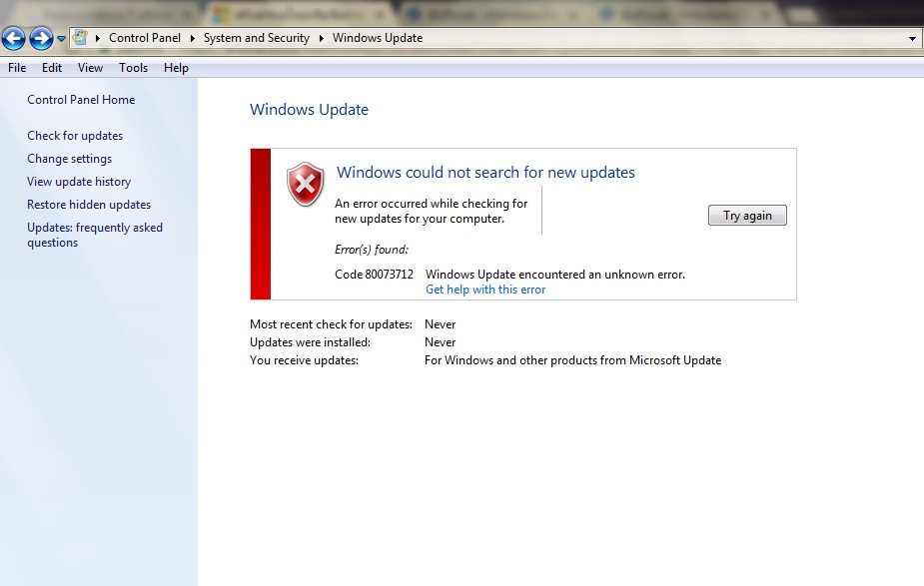Click the Code 80073712 error text
This screenshot has width=924, height=586.
pyautogui.click(x=375, y=275)
